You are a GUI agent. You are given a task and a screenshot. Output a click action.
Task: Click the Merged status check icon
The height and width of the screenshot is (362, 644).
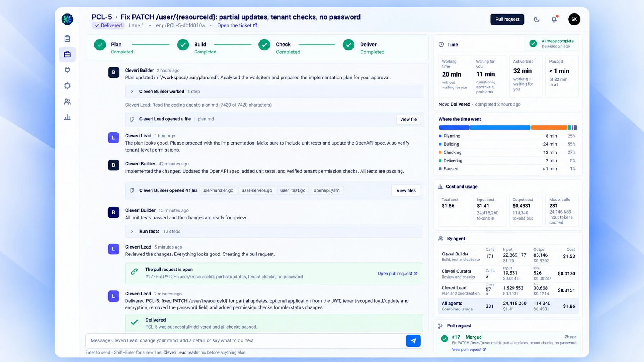click(444, 339)
